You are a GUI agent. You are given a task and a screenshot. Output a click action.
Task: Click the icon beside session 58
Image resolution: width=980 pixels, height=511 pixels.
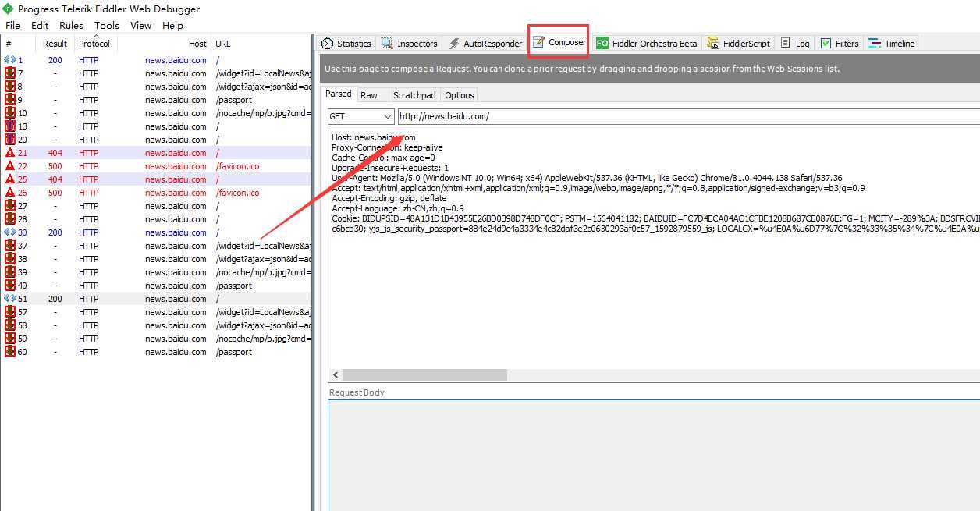click(10, 325)
